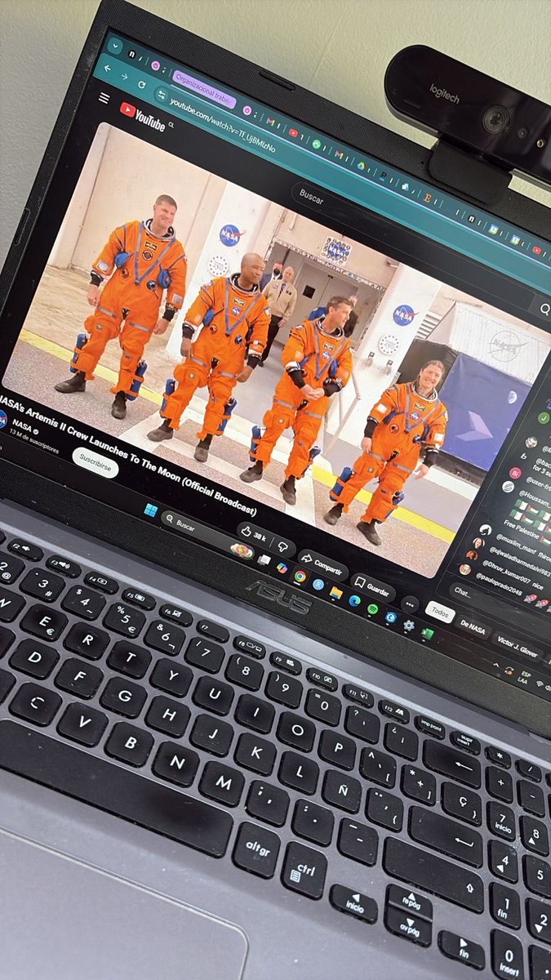
Task: Click the Compartir share button
Action: click(x=321, y=564)
